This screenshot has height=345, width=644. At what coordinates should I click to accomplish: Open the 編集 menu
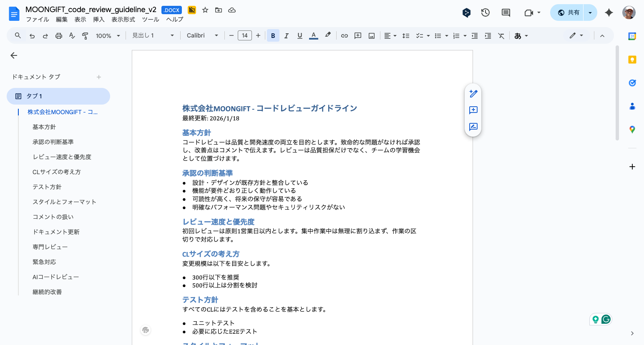62,20
